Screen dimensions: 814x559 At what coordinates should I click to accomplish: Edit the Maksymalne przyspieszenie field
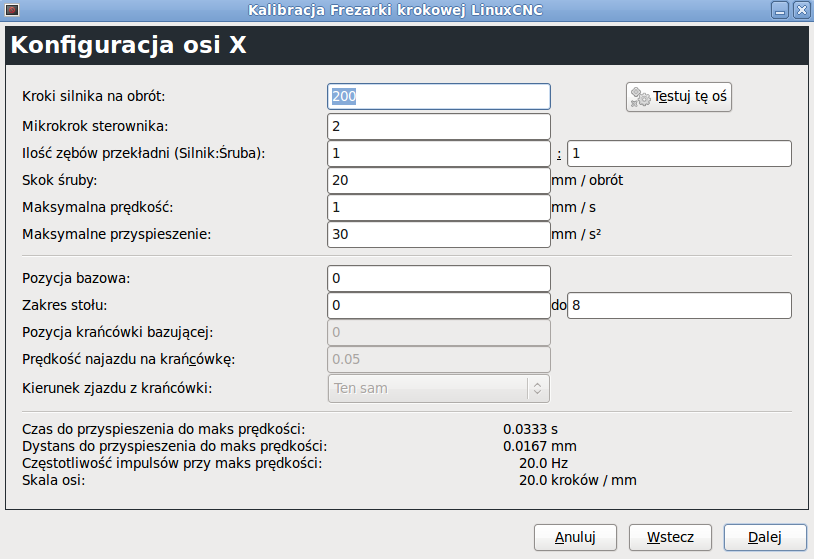[x=439, y=234]
